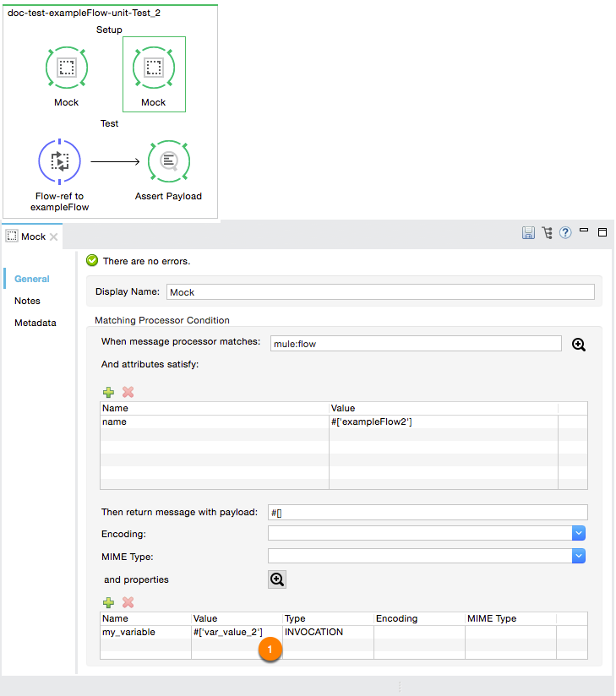Click the return message payload field
This screenshot has height=696, width=616.
(x=427, y=513)
